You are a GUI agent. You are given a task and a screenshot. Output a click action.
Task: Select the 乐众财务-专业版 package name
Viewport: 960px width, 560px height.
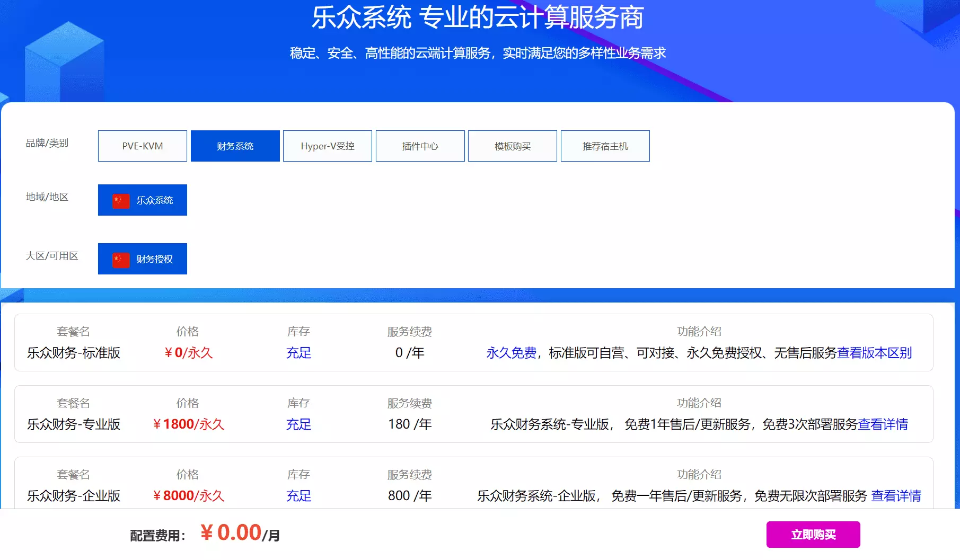click(x=74, y=424)
